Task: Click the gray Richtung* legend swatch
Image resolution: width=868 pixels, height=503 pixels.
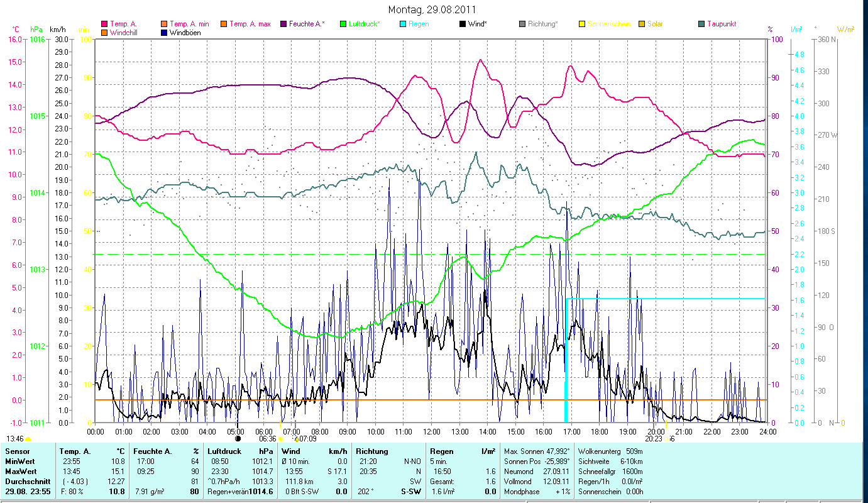Action: click(x=522, y=24)
